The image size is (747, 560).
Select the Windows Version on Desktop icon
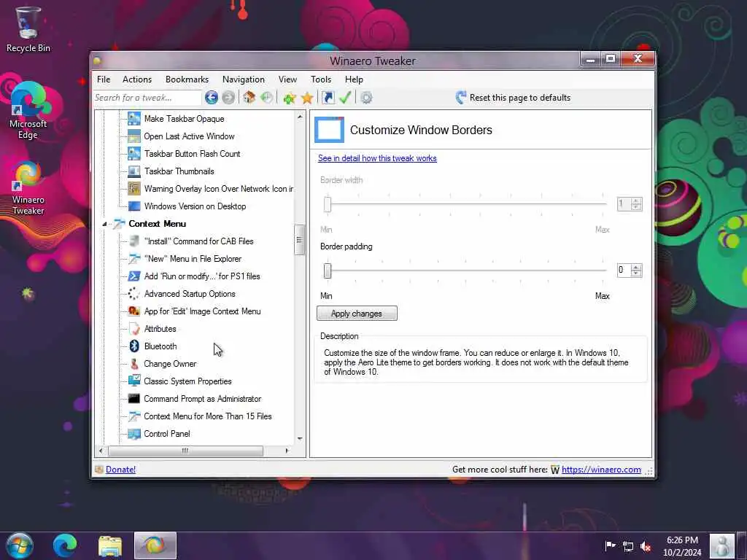(x=134, y=206)
